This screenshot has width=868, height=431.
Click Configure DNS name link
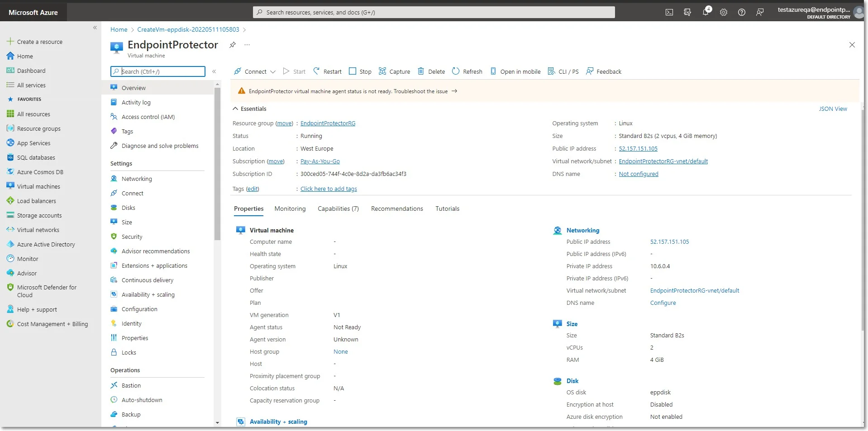663,303
